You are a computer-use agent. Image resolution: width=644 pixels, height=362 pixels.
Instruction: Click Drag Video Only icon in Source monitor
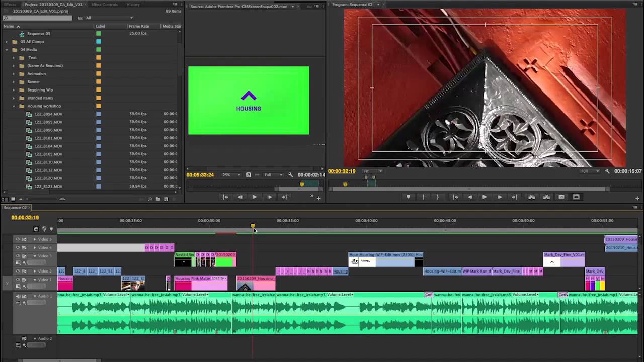tap(248, 175)
